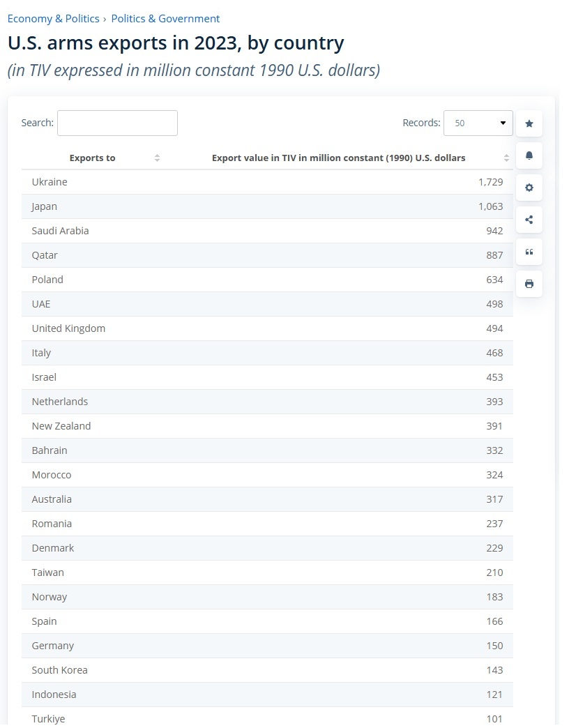569x728 pixels.
Task: Click the Search input field
Action: (x=117, y=123)
